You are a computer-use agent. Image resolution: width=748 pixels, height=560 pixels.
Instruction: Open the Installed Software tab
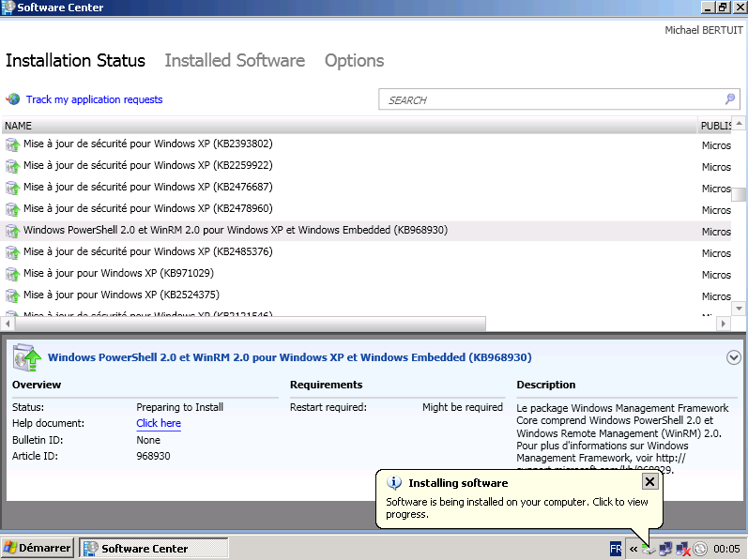click(x=235, y=61)
